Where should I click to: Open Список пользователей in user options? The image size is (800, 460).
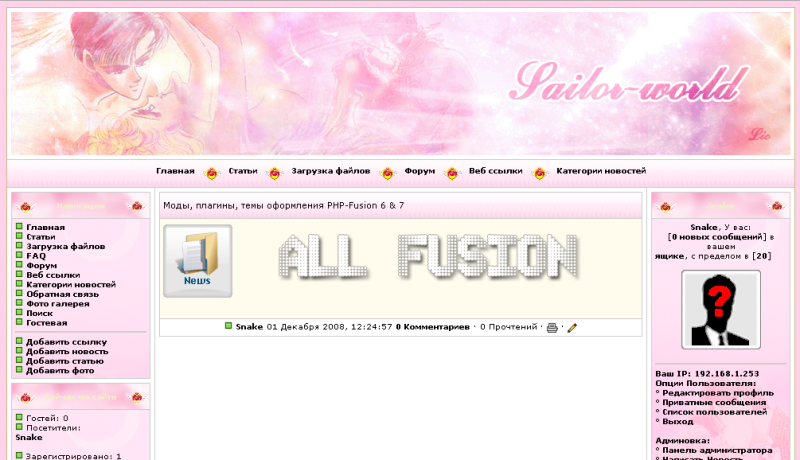(714, 412)
